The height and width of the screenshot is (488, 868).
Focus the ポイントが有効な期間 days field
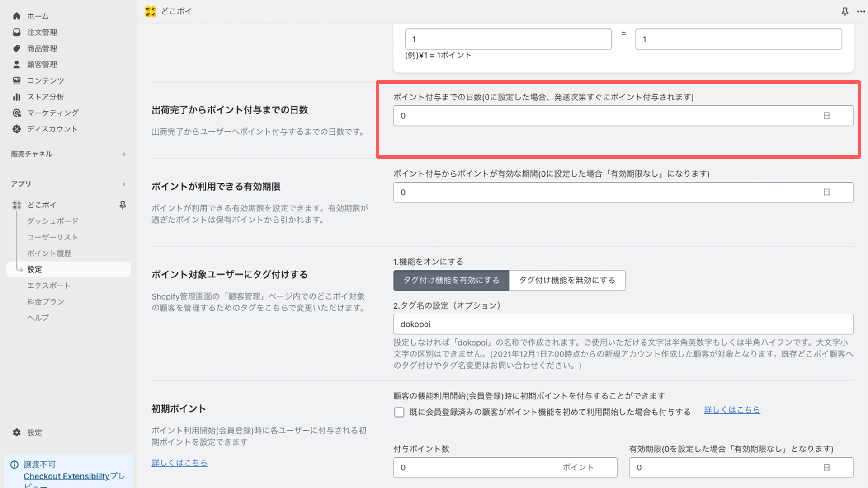pos(623,192)
